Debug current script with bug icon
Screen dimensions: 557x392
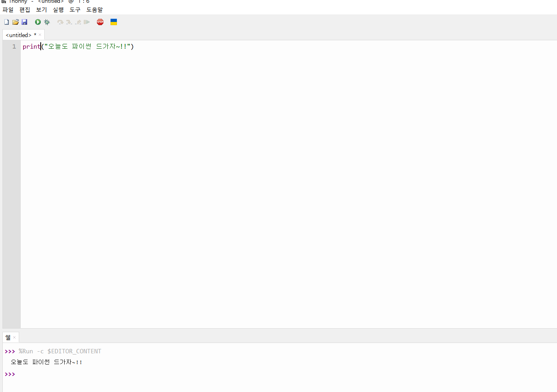coord(47,22)
